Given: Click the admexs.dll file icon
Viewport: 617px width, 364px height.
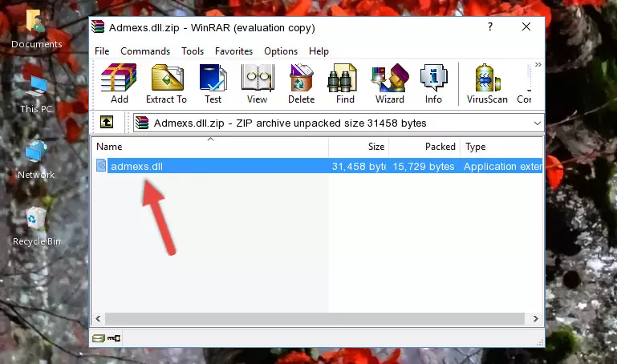Looking at the screenshot, I should (101, 165).
